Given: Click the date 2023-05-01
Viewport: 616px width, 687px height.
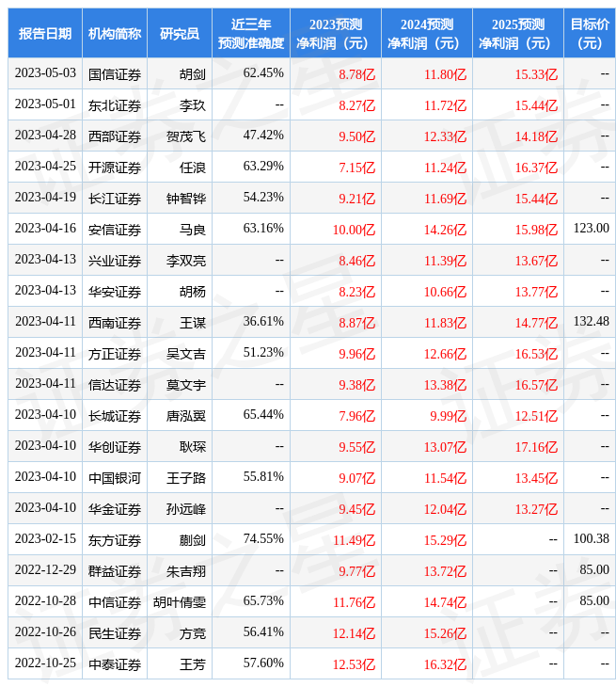Looking at the screenshot, I should 45,104.
